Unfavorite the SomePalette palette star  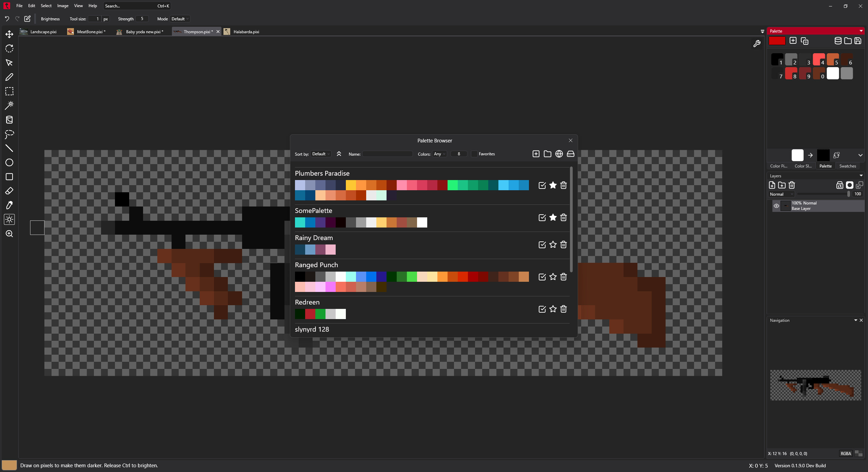pos(553,217)
